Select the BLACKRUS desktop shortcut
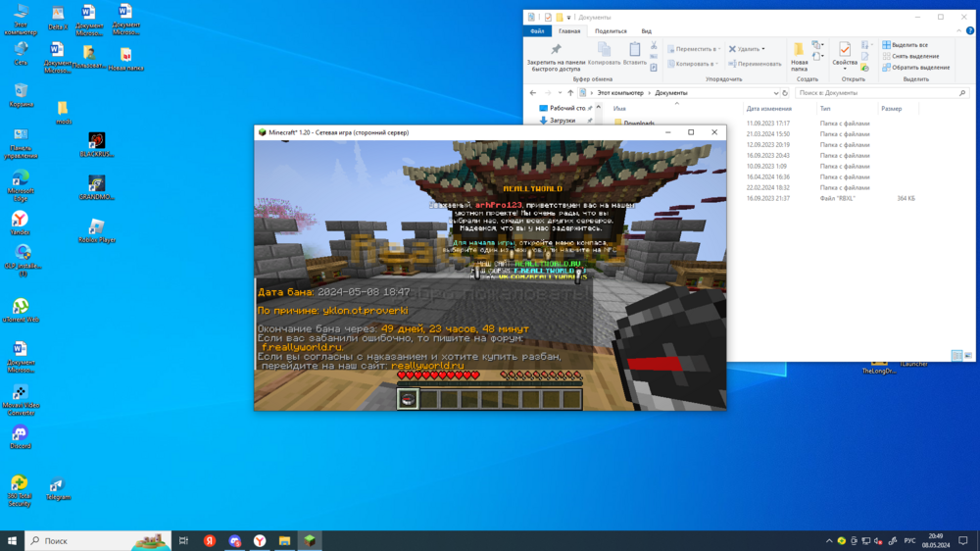980x551 pixels. point(96,145)
